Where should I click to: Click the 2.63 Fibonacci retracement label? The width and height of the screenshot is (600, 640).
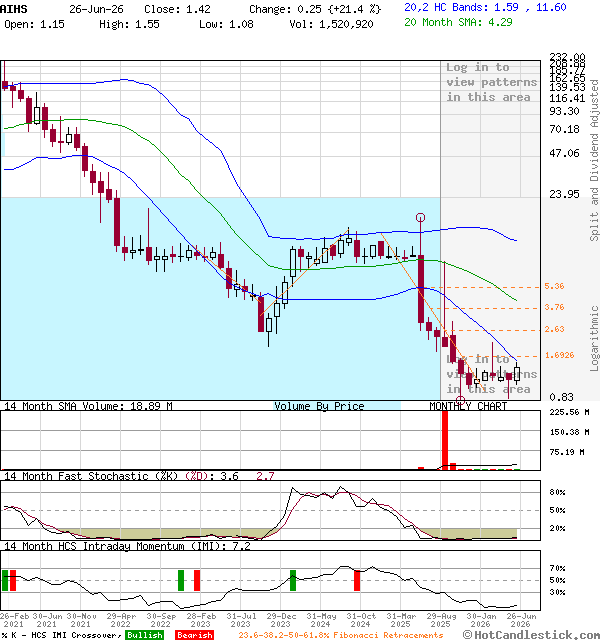tap(554, 329)
